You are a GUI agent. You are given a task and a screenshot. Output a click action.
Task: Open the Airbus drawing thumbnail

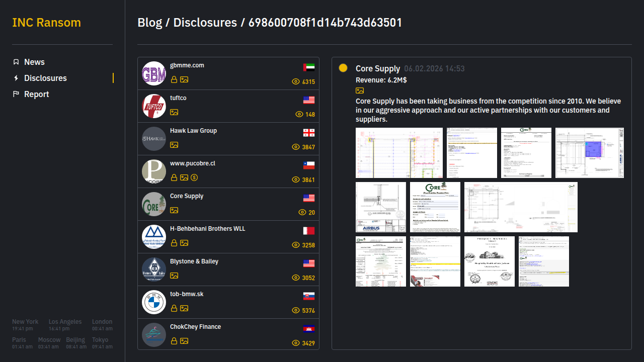click(381, 207)
